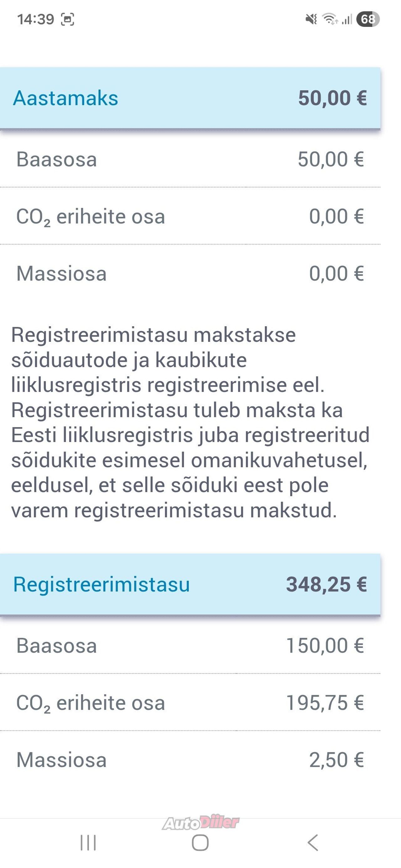Tap the CO₂ eriheite osa 0,00 € row
The width and height of the screenshot is (401, 868).
190,216
